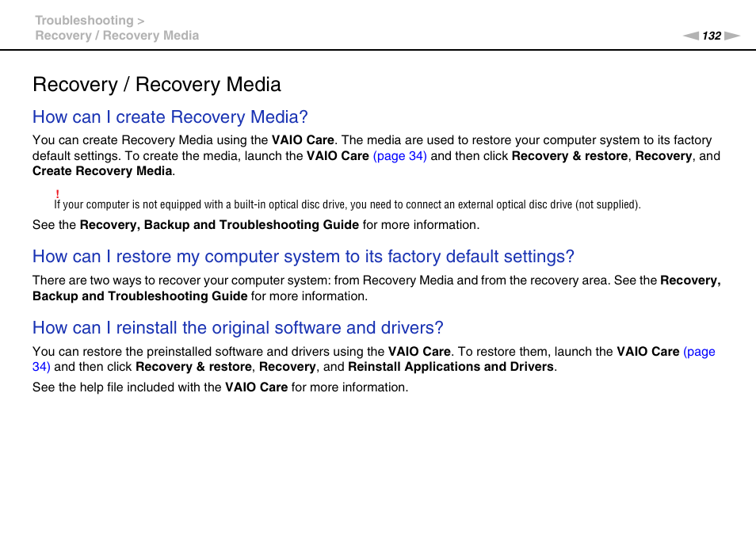Click the red exclamation warning mark
The image size is (756, 534).
tap(57, 194)
